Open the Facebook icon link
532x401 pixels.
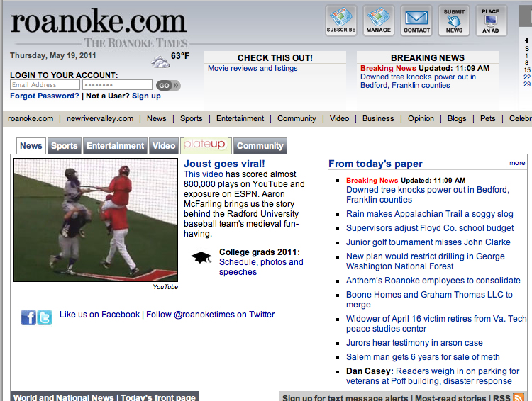click(28, 317)
